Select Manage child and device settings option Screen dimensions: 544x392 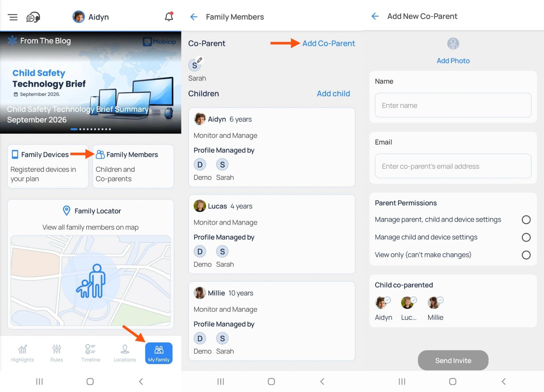(526, 237)
